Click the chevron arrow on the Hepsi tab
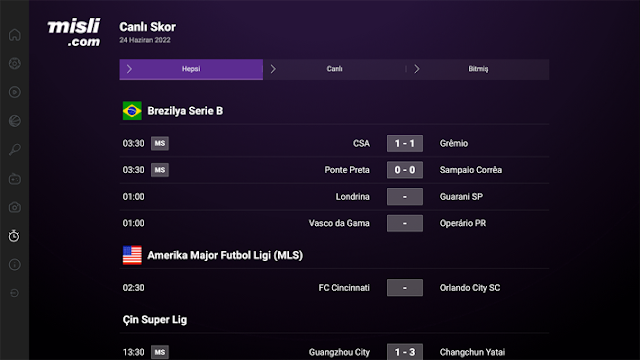Viewport: 640px width, 360px height. (129, 69)
